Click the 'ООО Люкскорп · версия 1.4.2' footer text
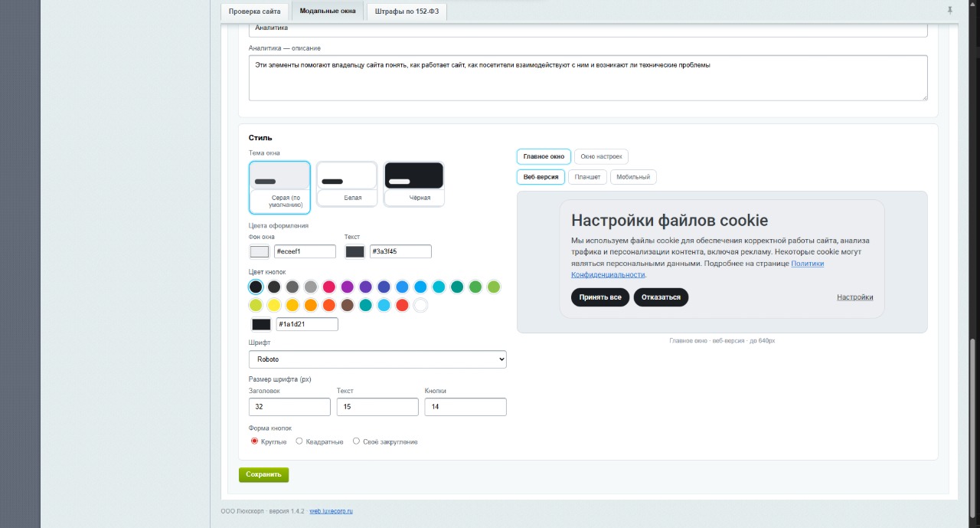This screenshot has width=980, height=528. click(x=263, y=511)
